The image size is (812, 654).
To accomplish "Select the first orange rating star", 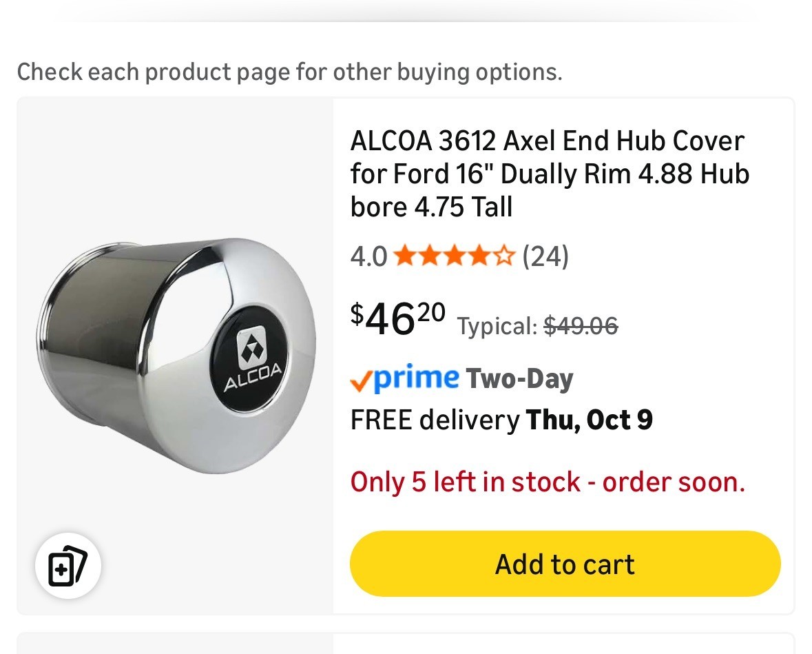I will tap(406, 256).
